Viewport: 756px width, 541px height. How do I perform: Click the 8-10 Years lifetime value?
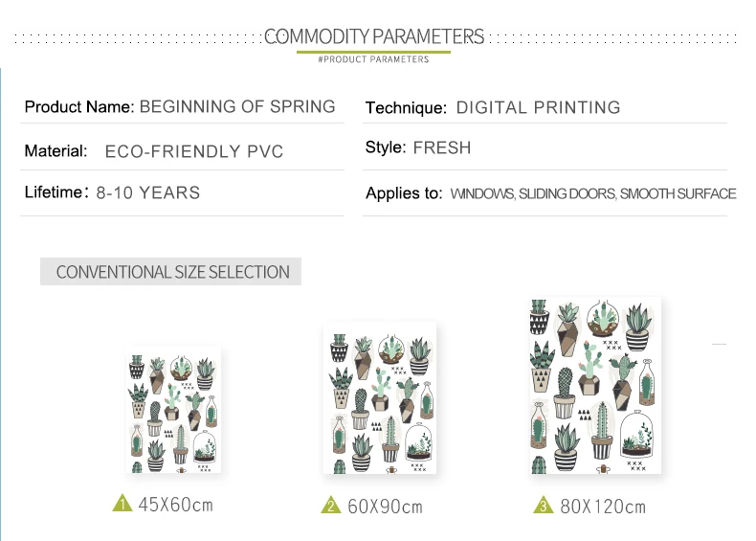pyautogui.click(x=148, y=192)
